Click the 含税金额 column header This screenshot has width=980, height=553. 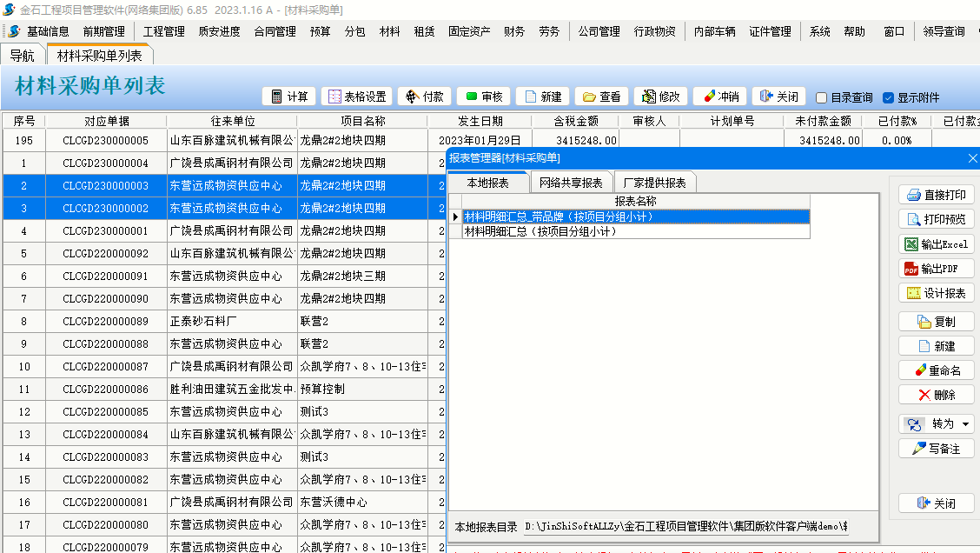click(x=576, y=121)
